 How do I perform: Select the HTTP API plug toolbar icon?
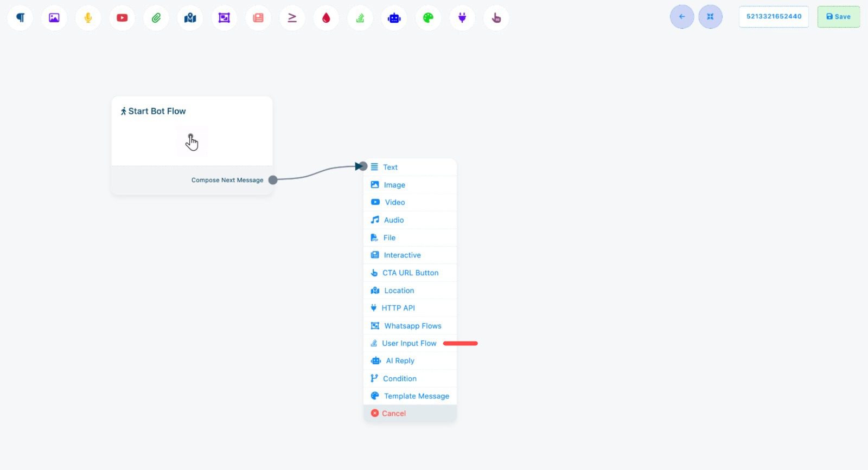pos(462,18)
